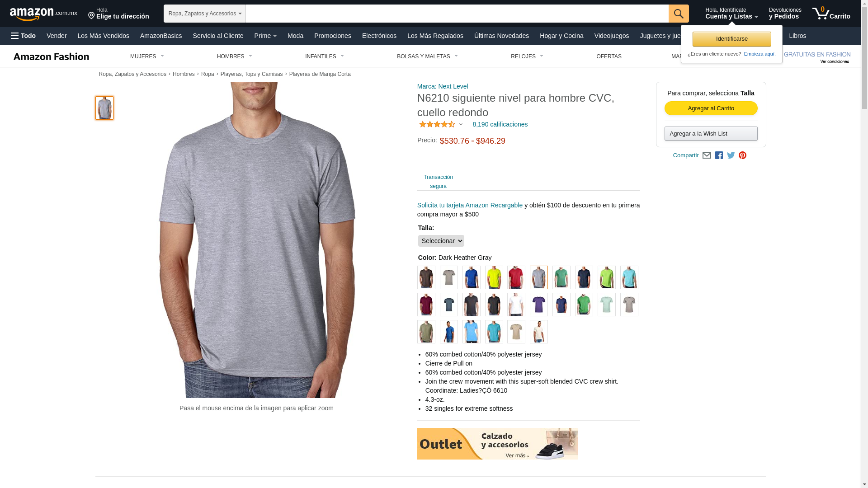Select the neon yellow shirt swatch
868x488 pixels.
click(494, 277)
